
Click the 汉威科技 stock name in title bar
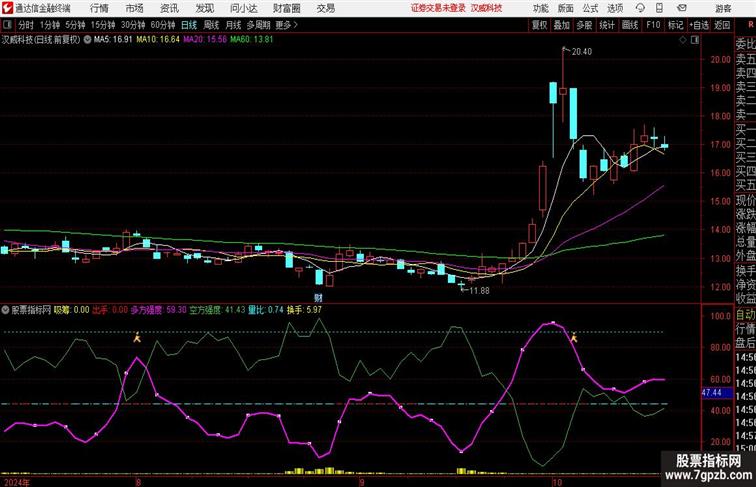click(486, 8)
